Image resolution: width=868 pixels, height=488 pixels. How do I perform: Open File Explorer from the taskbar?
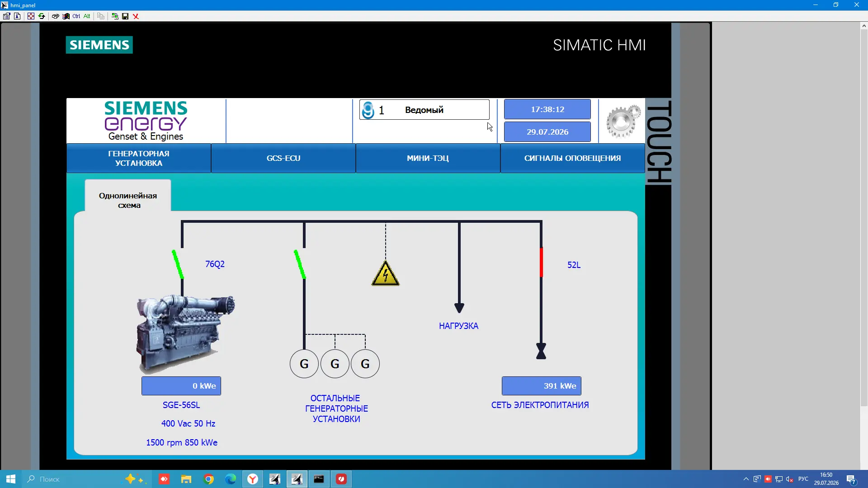point(186,479)
